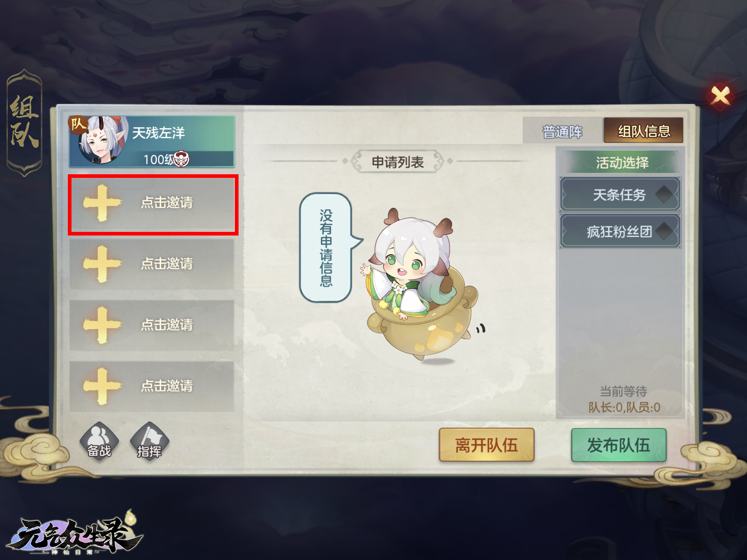
Task: Toggle the 疯狂粉丝团 diamond checkbox
Action: click(x=664, y=231)
